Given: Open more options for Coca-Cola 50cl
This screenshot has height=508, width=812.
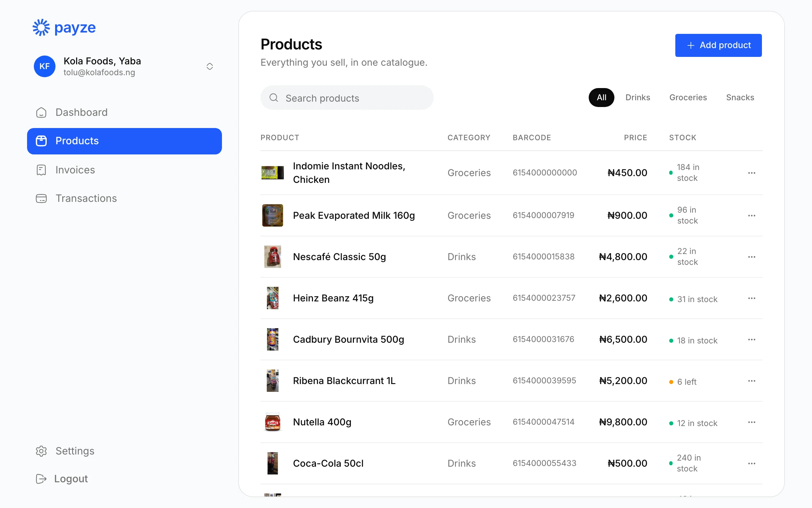Looking at the screenshot, I should (x=752, y=464).
